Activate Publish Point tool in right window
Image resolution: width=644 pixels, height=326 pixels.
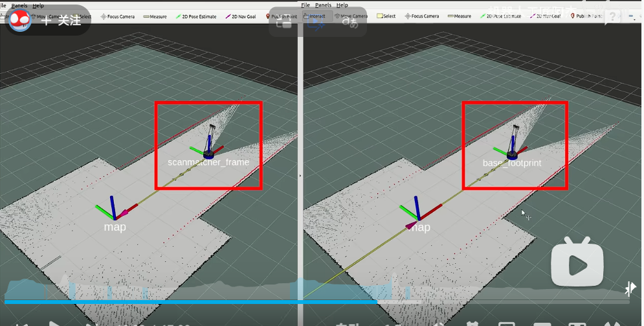click(x=586, y=16)
